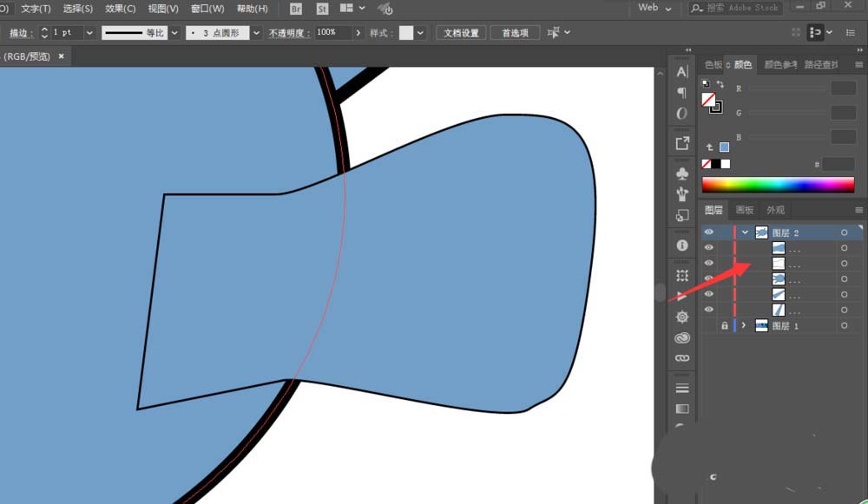Switch to the 颜色参考 tab
Viewport: 868px width, 504px height.
point(780,65)
